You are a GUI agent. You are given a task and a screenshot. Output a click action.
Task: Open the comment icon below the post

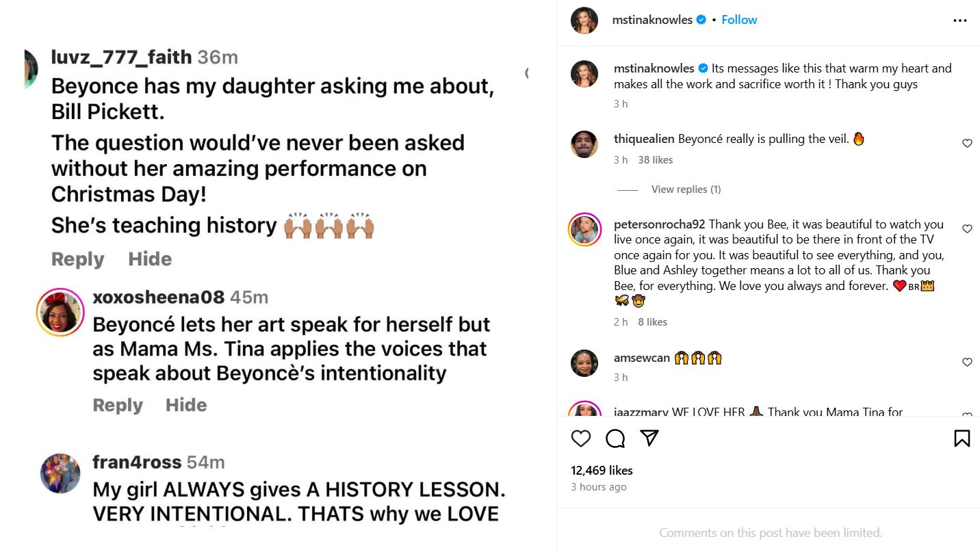click(615, 438)
